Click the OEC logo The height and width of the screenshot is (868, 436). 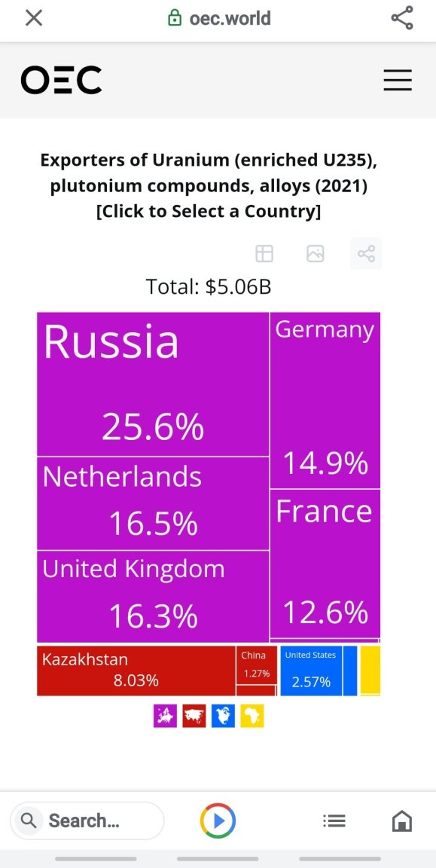click(62, 81)
